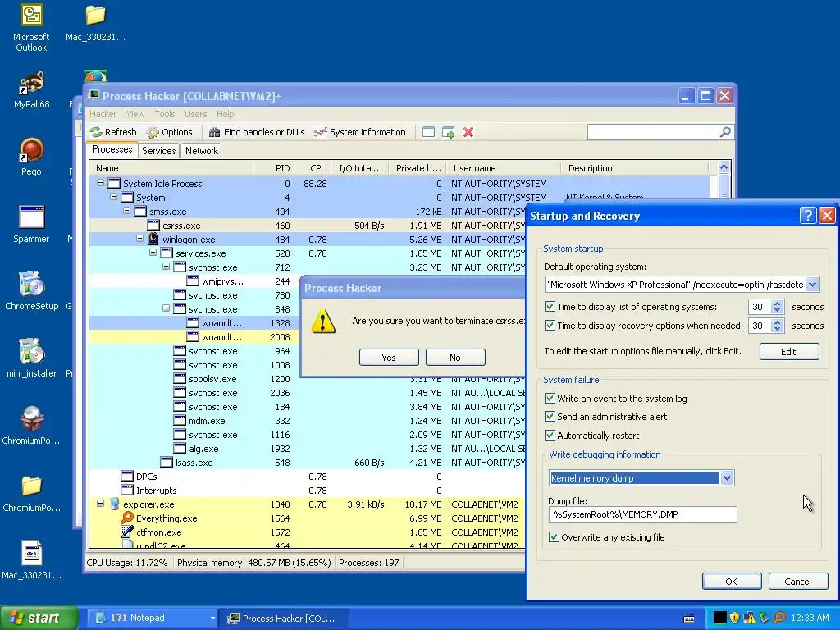Switch to the Services tab

158,151
